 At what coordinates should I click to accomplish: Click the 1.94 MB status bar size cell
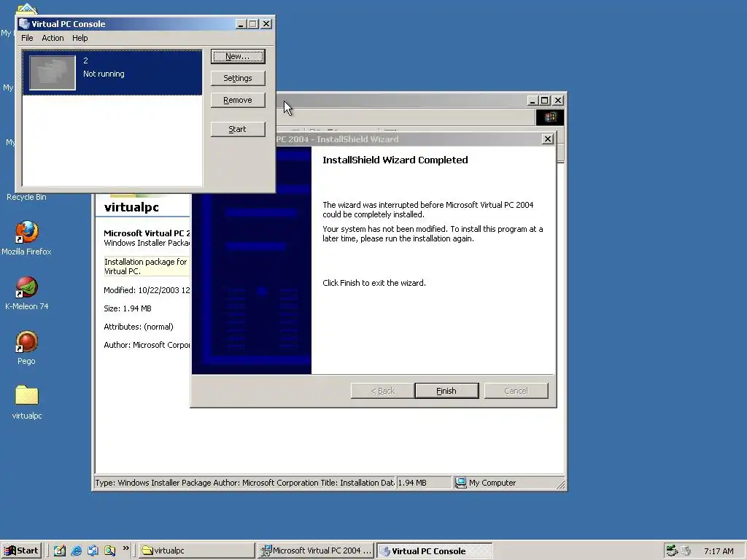pyautogui.click(x=424, y=483)
